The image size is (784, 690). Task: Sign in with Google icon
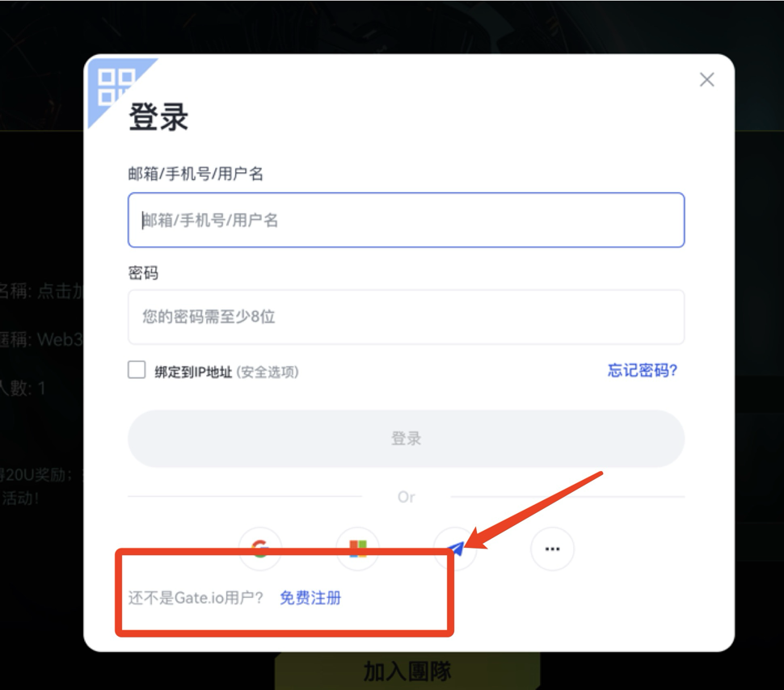tap(260, 549)
